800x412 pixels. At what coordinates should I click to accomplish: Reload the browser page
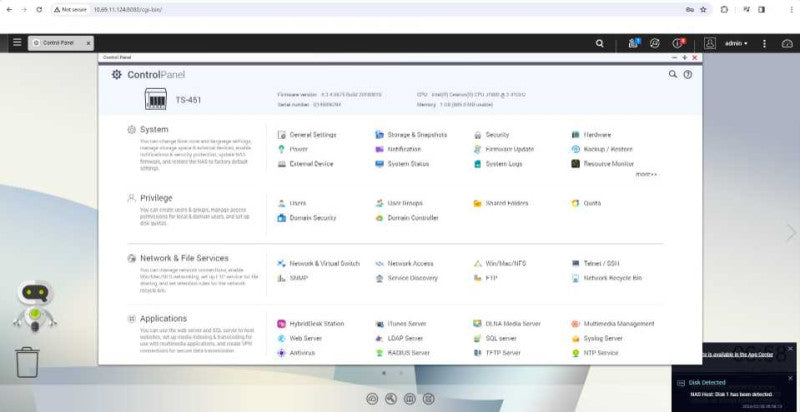(x=39, y=10)
